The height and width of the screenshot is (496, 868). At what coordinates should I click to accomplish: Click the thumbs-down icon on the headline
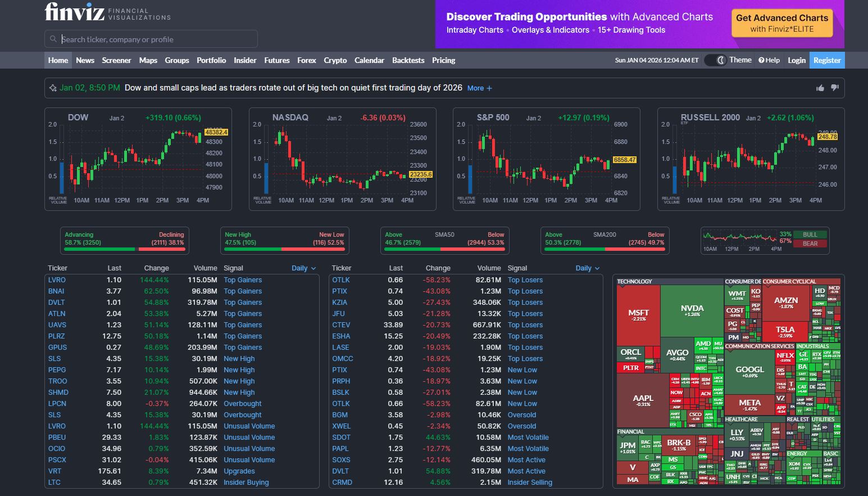835,88
